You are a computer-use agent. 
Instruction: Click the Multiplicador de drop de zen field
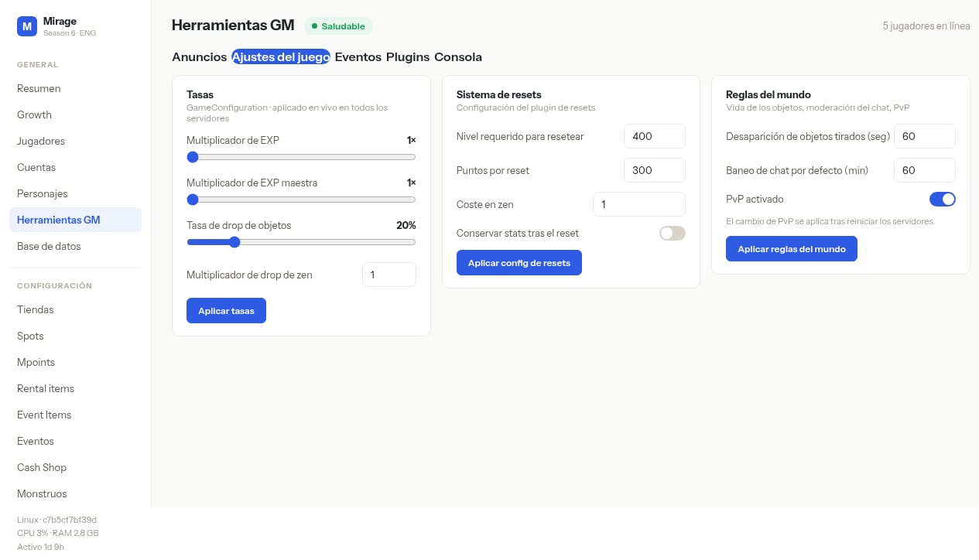coord(389,275)
